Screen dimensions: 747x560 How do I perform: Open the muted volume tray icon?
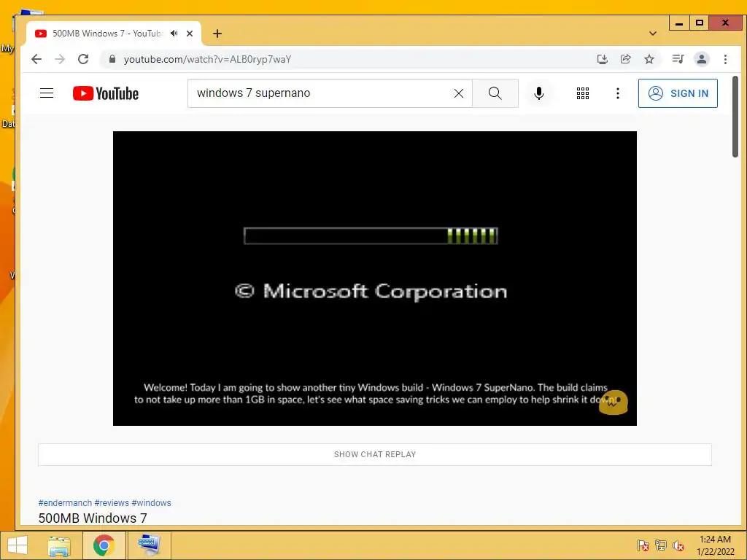(678, 545)
